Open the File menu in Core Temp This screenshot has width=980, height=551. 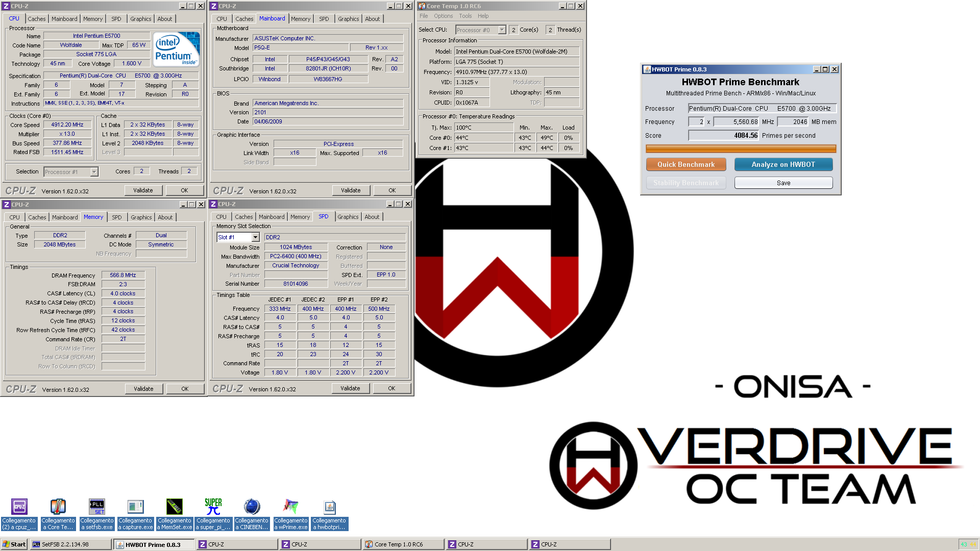(424, 16)
